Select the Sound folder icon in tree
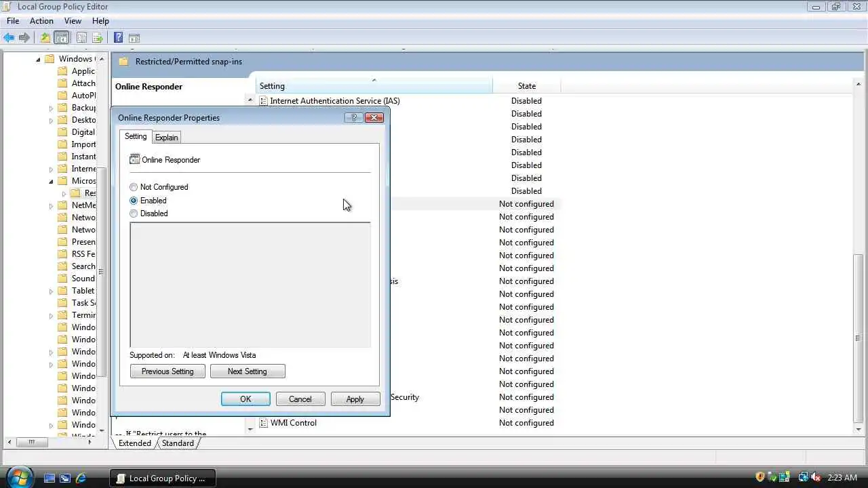The height and width of the screenshot is (488, 868). (x=63, y=279)
